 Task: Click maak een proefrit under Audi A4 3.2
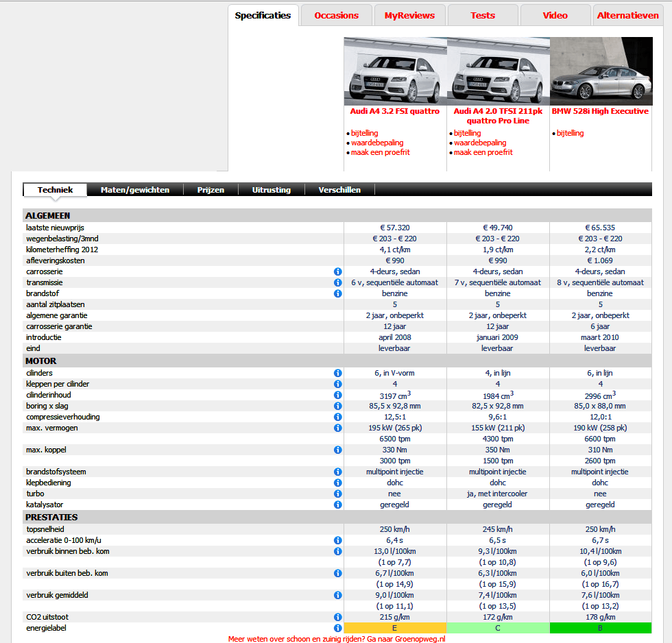(x=380, y=152)
